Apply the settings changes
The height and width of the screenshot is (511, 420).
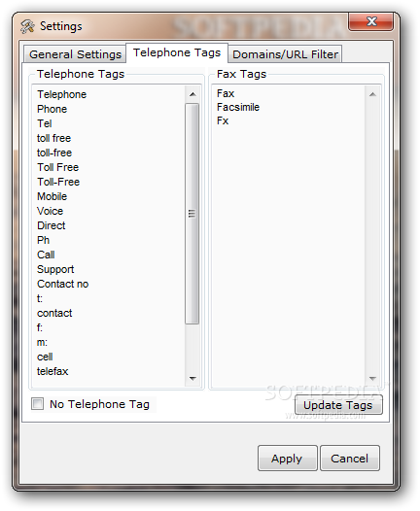point(287,458)
